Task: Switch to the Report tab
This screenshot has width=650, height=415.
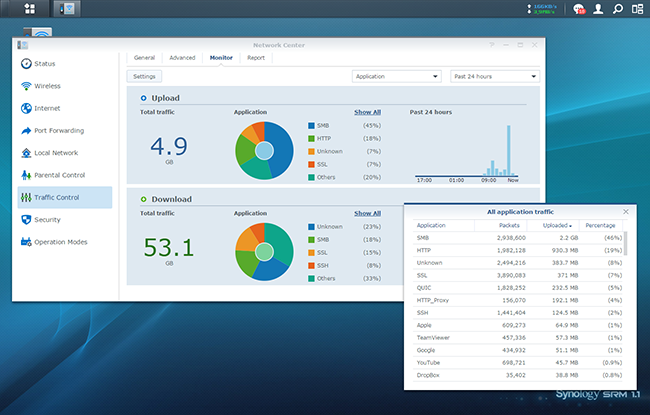Action: (256, 58)
